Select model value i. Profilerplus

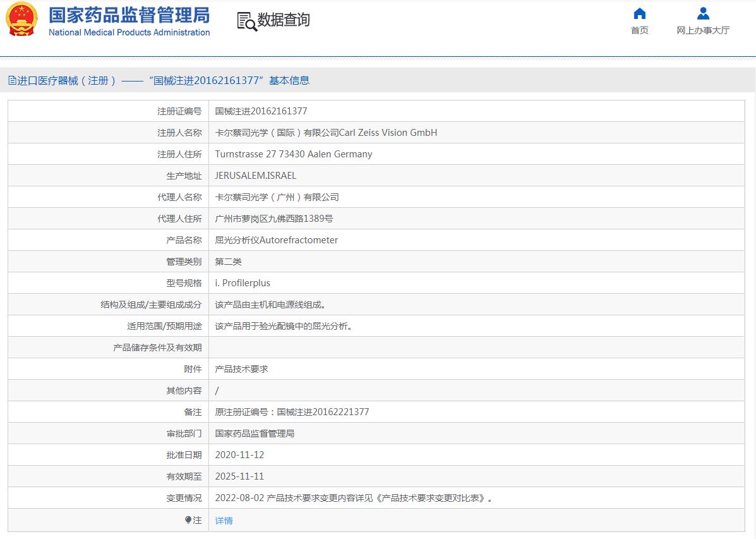(243, 283)
